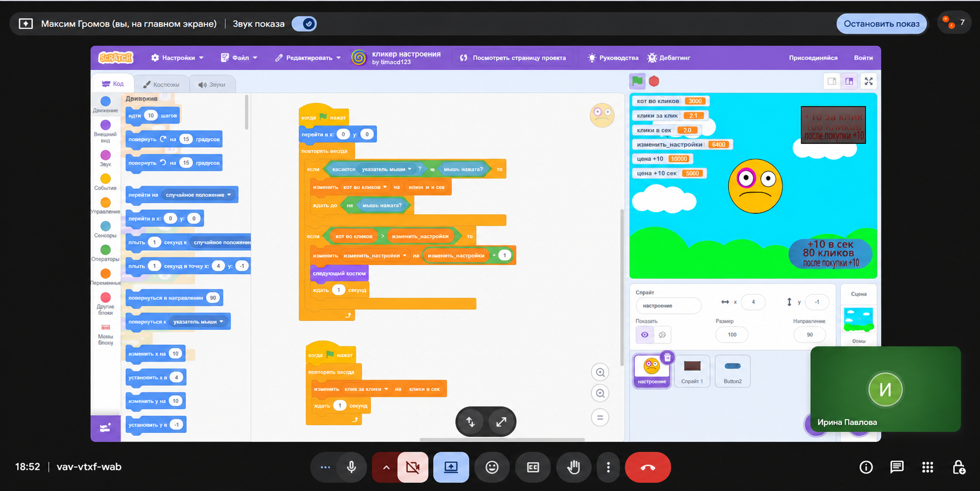Open the Другие блоки category
This screenshot has width=980, height=491.
[x=106, y=304]
